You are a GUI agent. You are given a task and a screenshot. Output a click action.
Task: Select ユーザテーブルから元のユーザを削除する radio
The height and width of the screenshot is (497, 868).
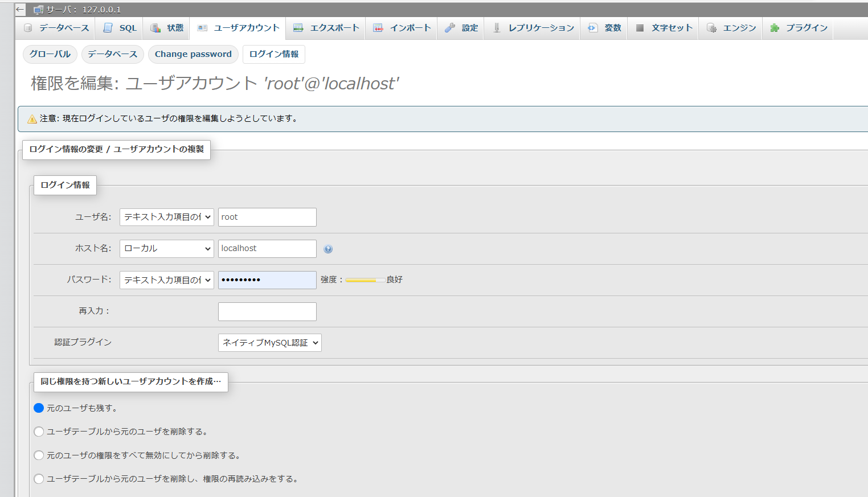[x=39, y=432]
